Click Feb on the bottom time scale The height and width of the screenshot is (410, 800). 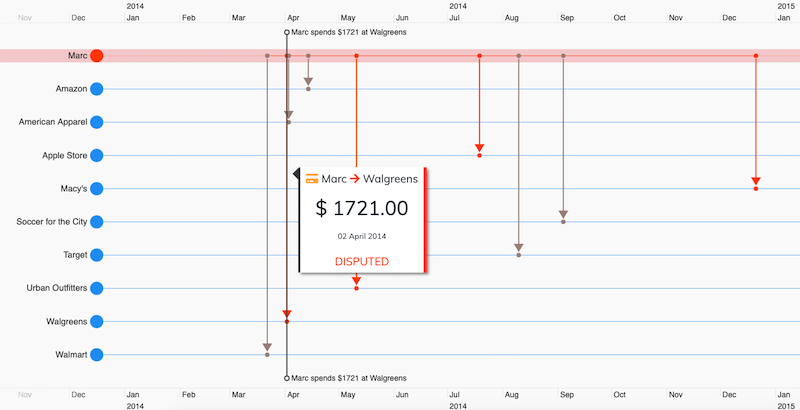pyautogui.click(x=188, y=395)
